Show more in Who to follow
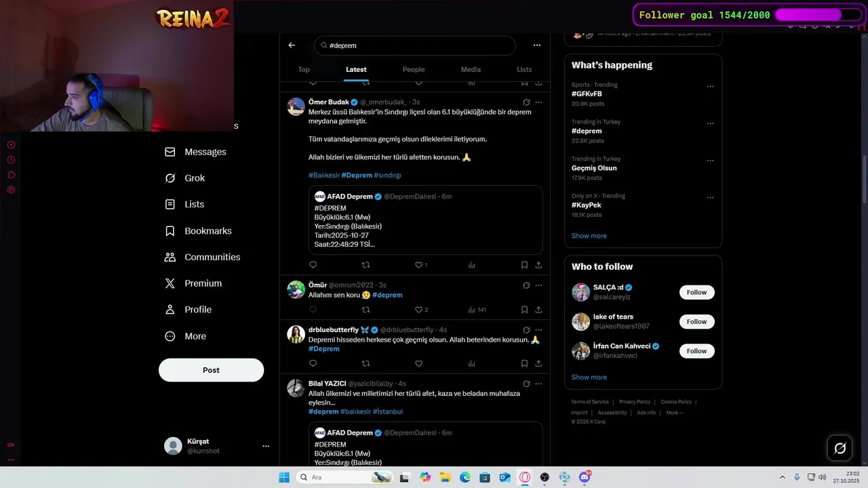The width and height of the screenshot is (868, 488). [589, 378]
